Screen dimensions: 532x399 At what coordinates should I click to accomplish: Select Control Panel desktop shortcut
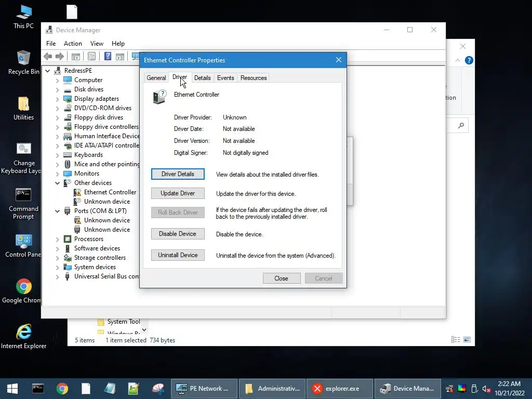23,246
